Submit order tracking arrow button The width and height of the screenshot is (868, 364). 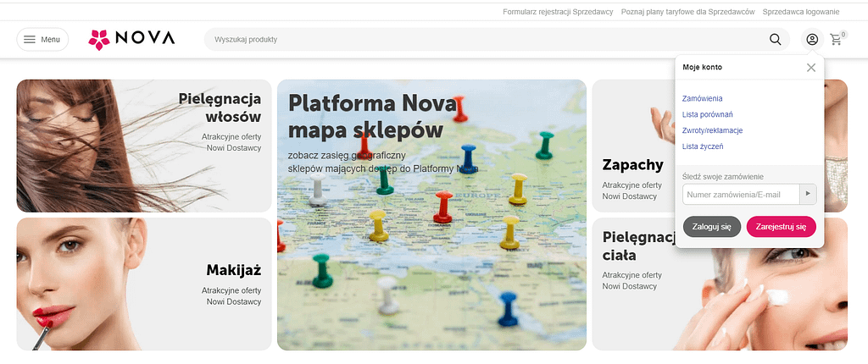(808, 194)
